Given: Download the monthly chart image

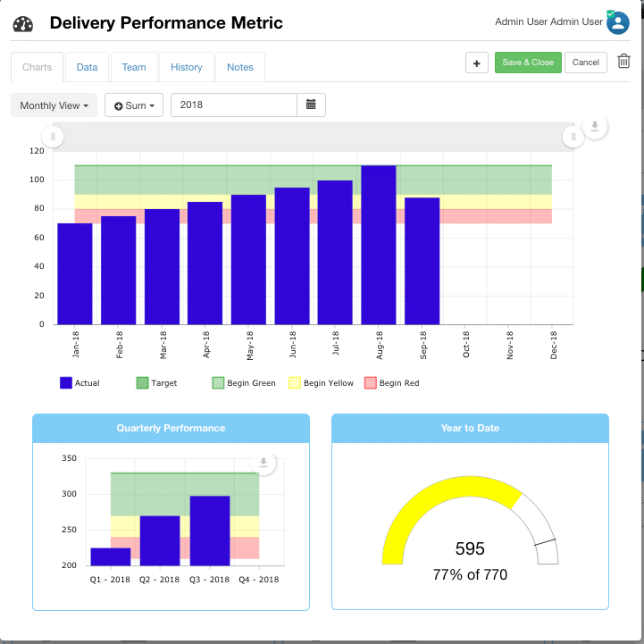Looking at the screenshot, I should (x=594, y=127).
